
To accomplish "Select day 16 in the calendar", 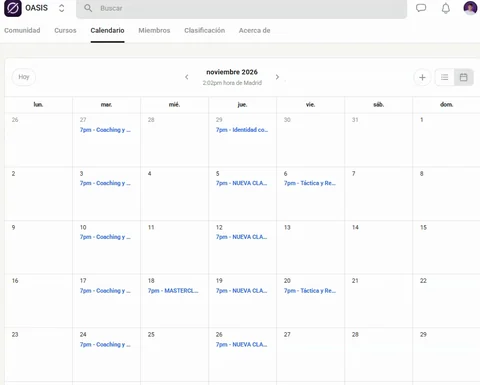I will [15, 281].
